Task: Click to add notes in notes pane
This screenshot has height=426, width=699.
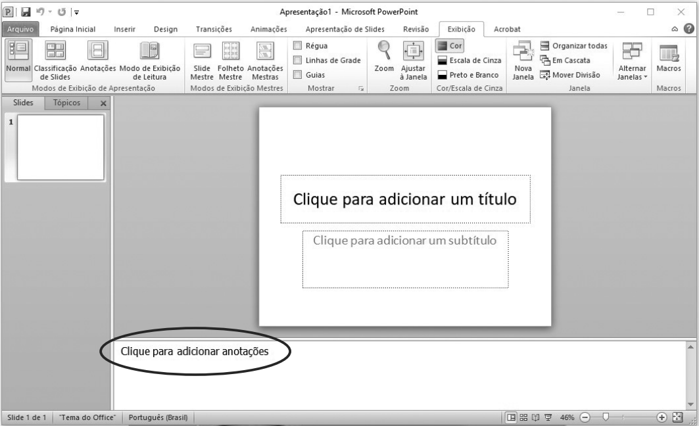Action: tap(194, 352)
